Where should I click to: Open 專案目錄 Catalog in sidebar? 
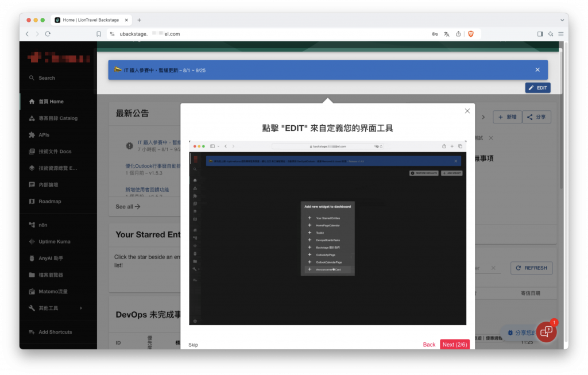(x=58, y=118)
